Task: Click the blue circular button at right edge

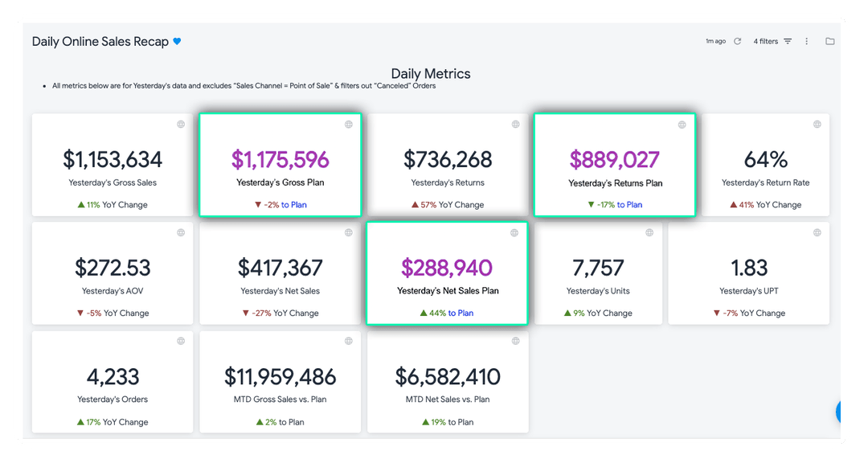Action: click(x=838, y=412)
